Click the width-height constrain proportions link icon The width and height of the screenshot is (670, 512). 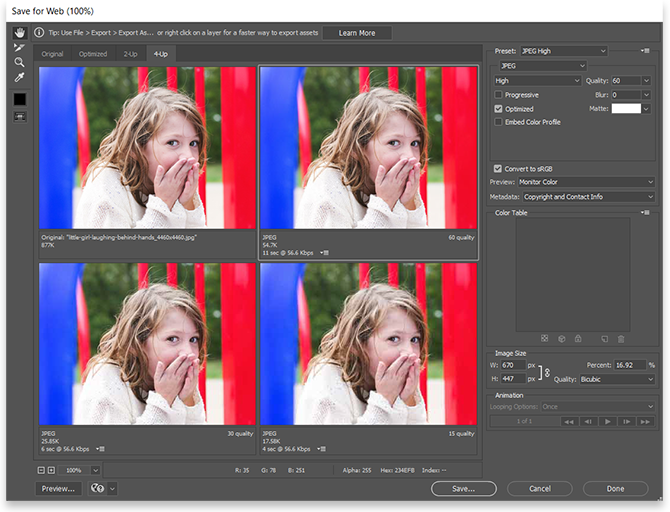[547, 372]
